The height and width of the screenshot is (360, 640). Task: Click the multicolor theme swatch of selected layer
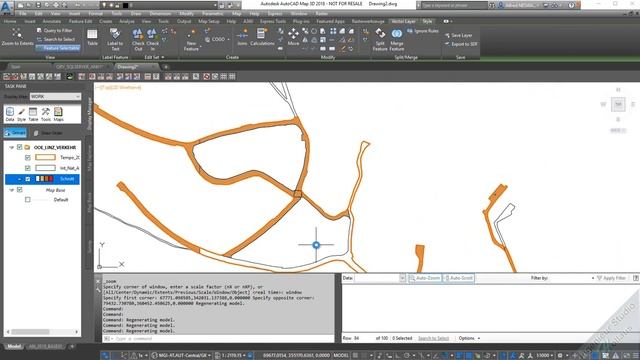44,179
